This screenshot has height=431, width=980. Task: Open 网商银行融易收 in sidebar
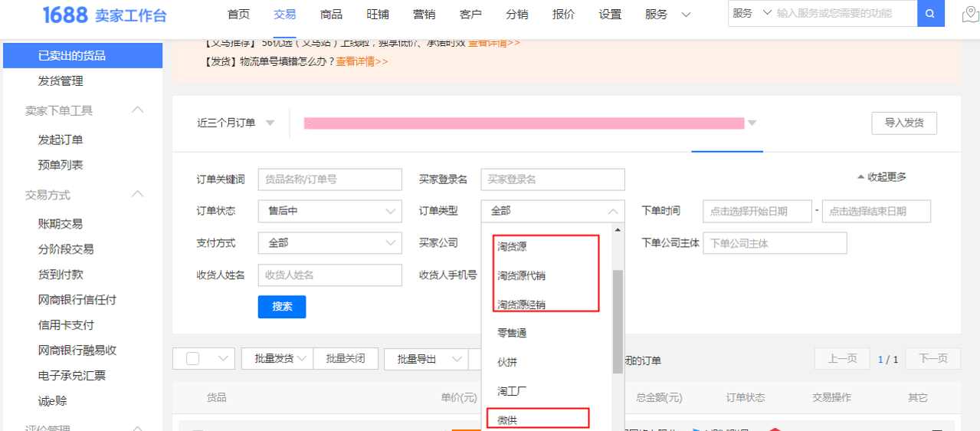click(77, 350)
